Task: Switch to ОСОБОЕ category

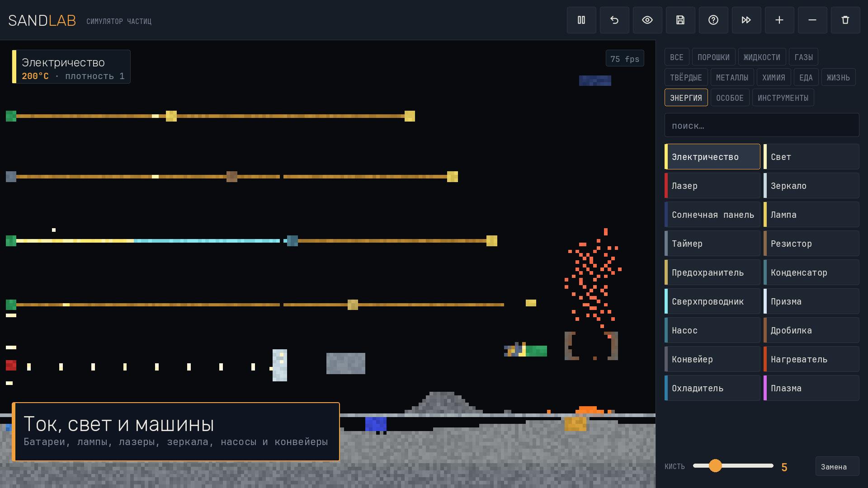Action: click(x=730, y=98)
